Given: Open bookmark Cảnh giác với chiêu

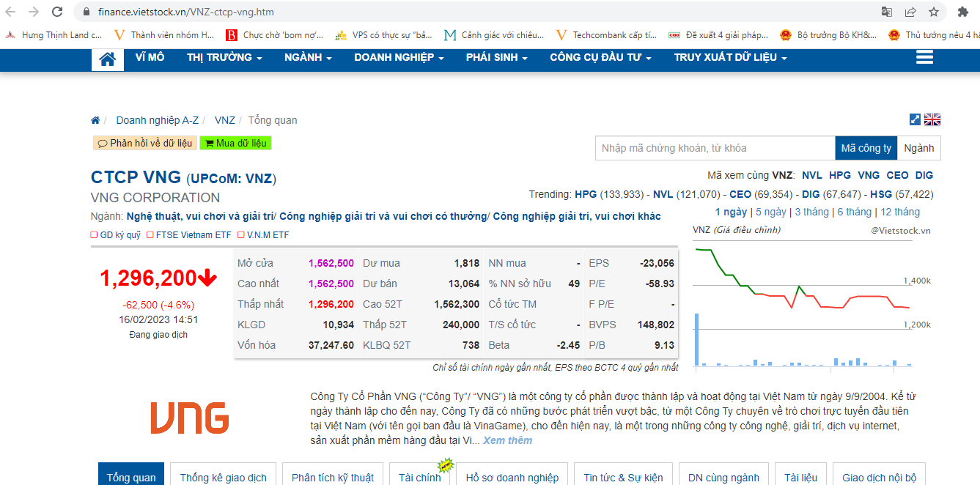Looking at the screenshot, I should 495,34.
